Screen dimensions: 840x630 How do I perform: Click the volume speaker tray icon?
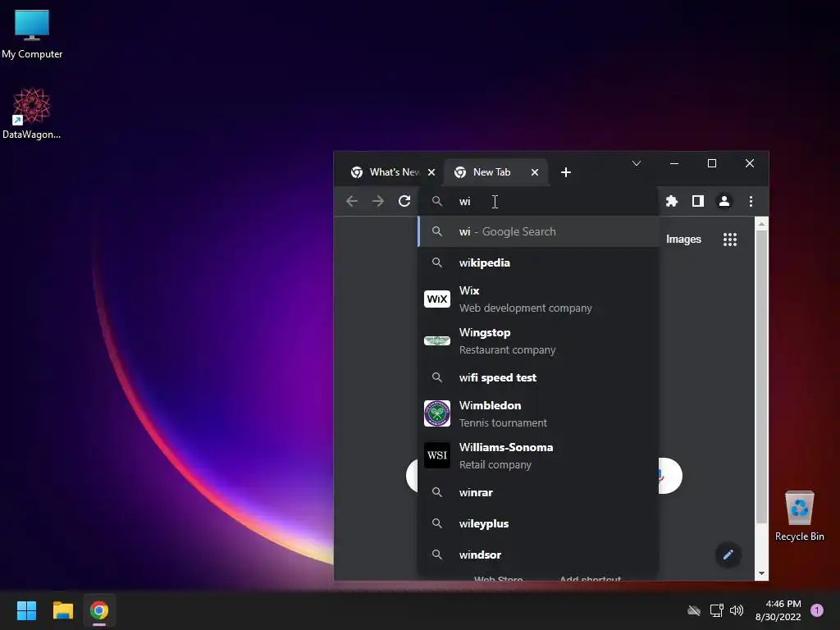pos(737,610)
